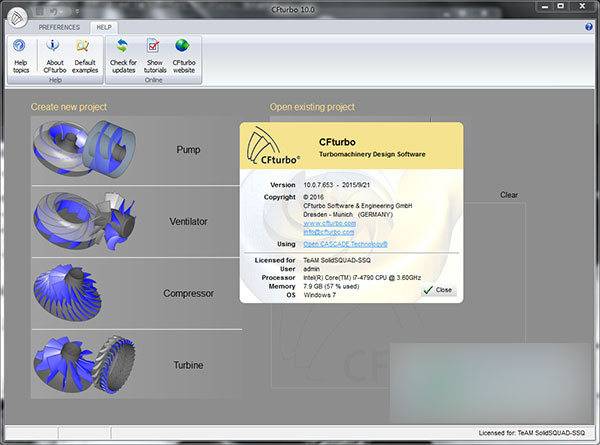This screenshot has width=600, height=445.
Task: Click 'CFturbo Software & Engineering GmbH' text
Action: [x=358, y=206]
